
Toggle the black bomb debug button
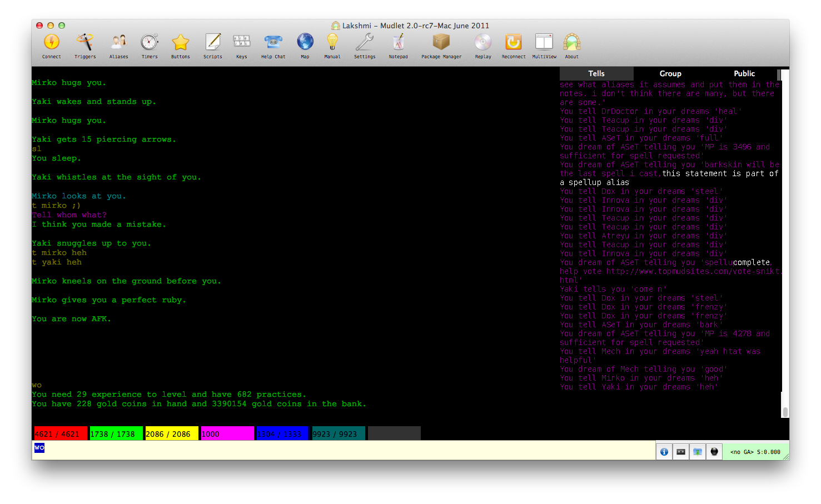[x=714, y=452]
